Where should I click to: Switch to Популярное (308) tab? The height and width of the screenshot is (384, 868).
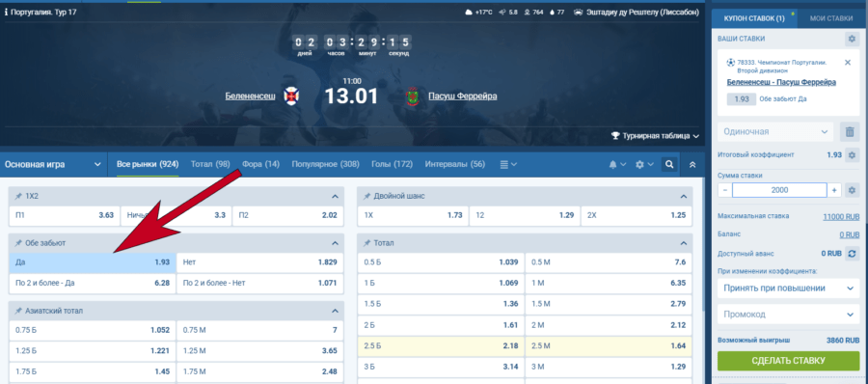tap(326, 165)
